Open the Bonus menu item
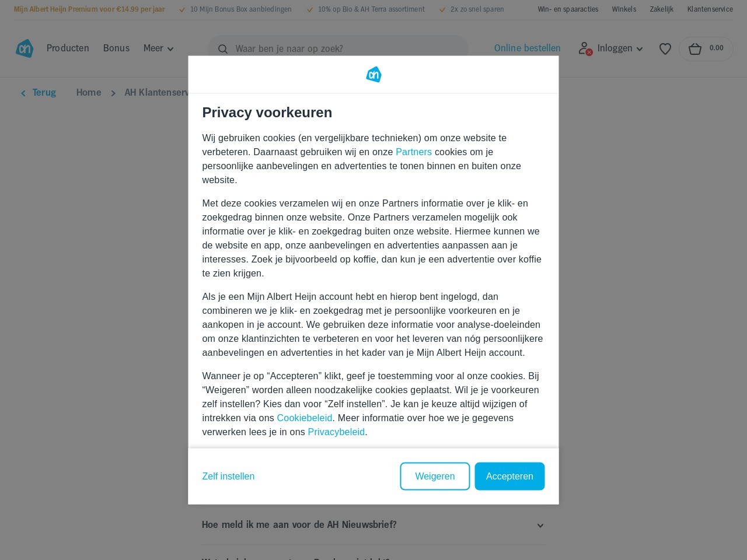This screenshot has width=747, height=560. pos(116,48)
